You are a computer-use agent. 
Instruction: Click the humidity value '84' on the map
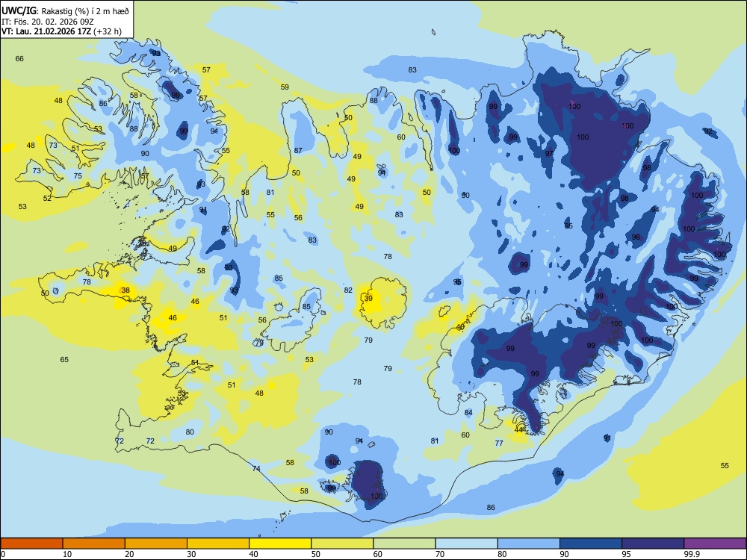(x=468, y=412)
